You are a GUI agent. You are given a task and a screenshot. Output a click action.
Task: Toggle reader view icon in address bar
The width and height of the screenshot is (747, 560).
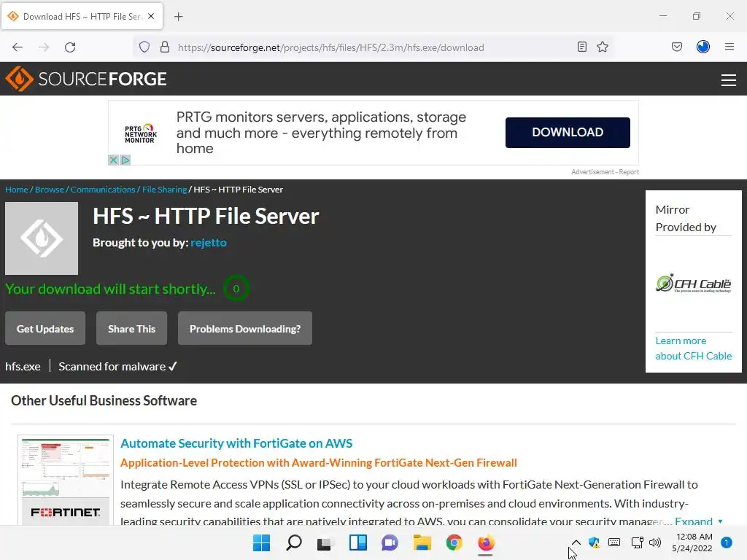click(581, 47)
